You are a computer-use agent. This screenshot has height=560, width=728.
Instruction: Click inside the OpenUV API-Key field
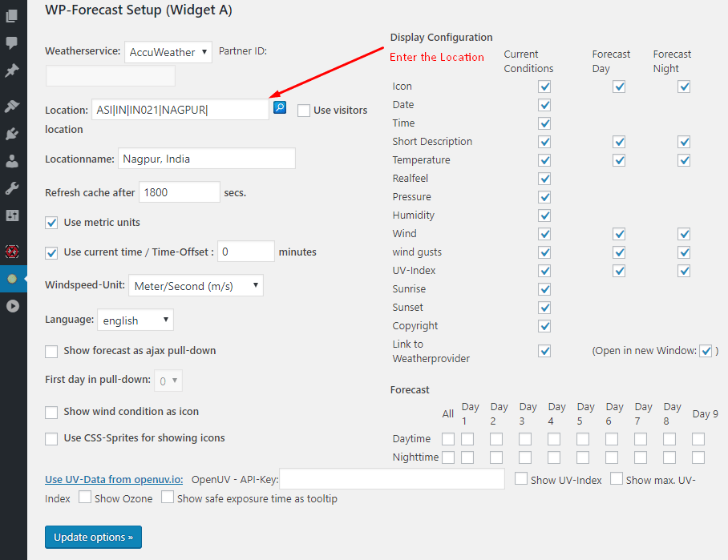[392, 479]
